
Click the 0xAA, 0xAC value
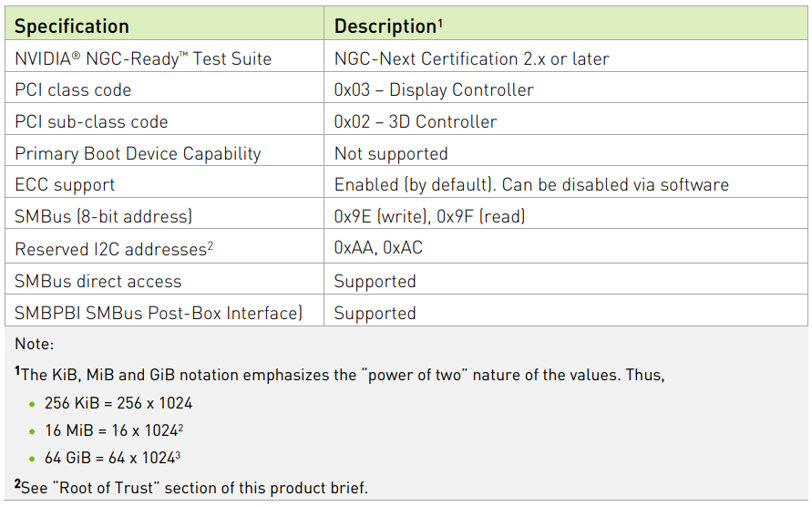pyautogui.click(x=378, y=248)
